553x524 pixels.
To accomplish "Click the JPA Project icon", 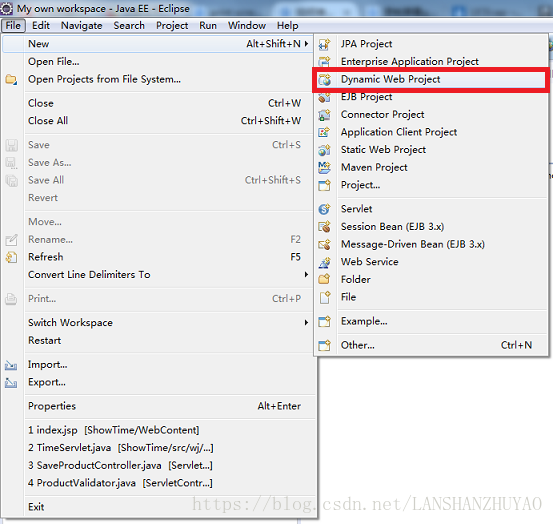I will (324, 44).
